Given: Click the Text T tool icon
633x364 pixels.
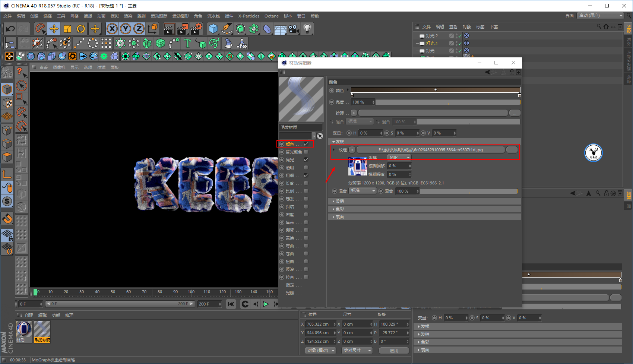Looking at the screenshot, I should point(187,44).
